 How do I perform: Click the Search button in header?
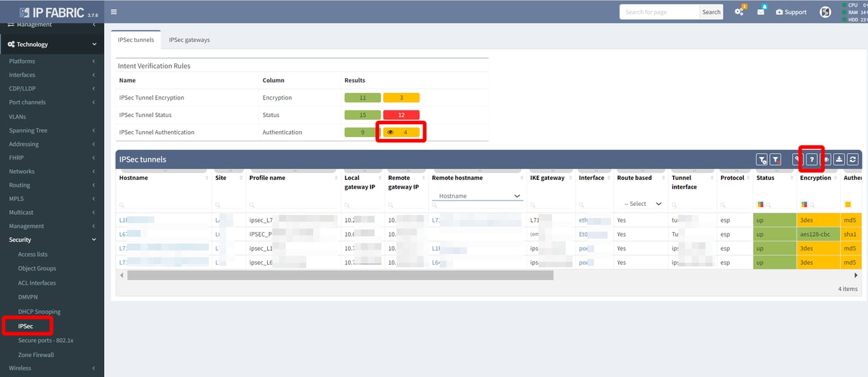pos(711,12)
